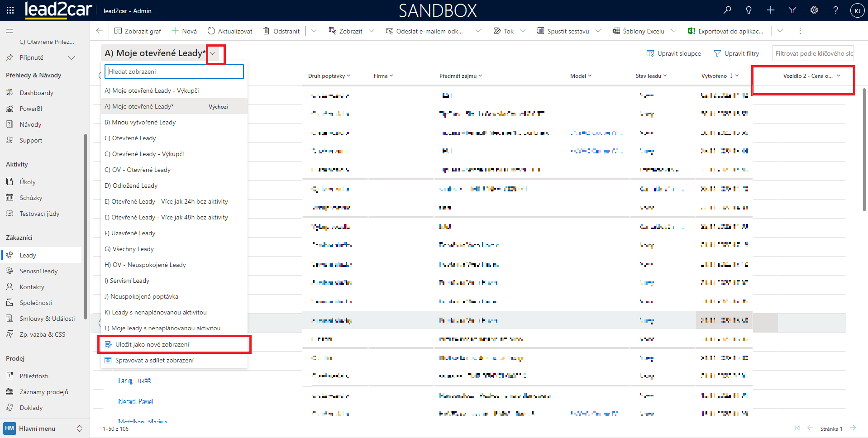Open the settings gear icon
The image size is (868, 438).
click(x=814, y=10)
